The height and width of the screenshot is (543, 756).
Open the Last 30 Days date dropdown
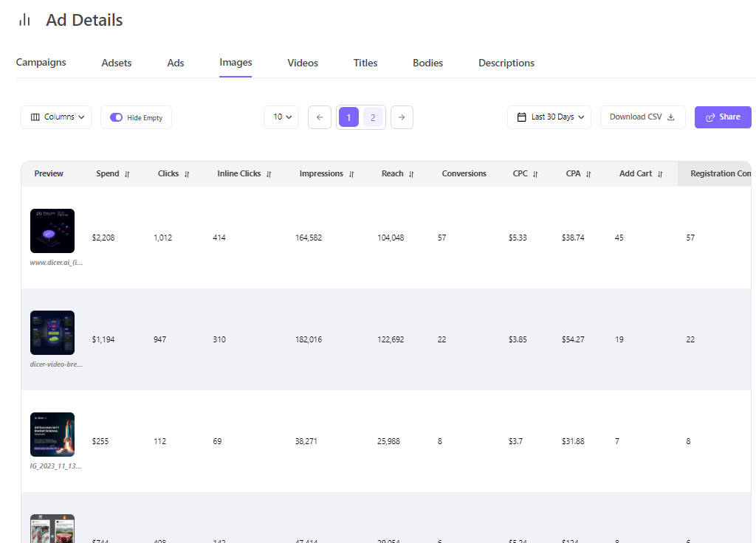[x=549, y=117]
